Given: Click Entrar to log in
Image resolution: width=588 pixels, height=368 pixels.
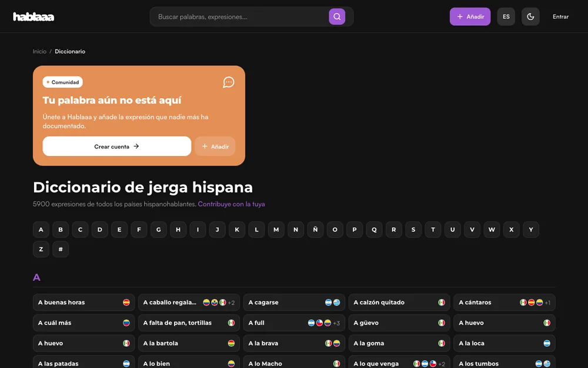Looking at the screenshot, I should 560,16.
